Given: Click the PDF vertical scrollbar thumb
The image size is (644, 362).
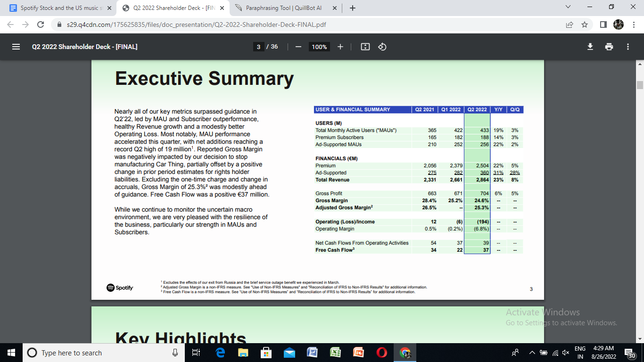Looking at the screenshot, I should tap(640, 85).
